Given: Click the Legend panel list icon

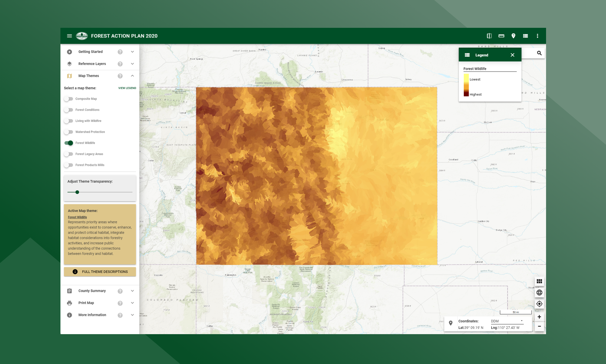Looking at the screenshot, I should [x=467, y=55].
